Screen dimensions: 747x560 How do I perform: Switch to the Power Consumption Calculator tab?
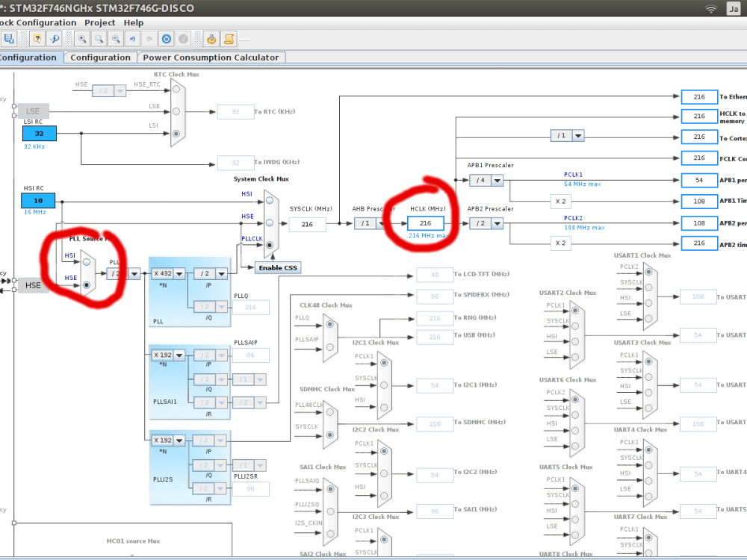click(x=211, y=57)
